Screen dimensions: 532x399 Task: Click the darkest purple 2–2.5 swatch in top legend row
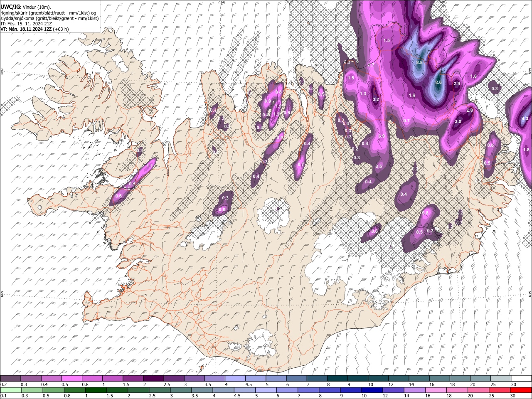[153, 379]
